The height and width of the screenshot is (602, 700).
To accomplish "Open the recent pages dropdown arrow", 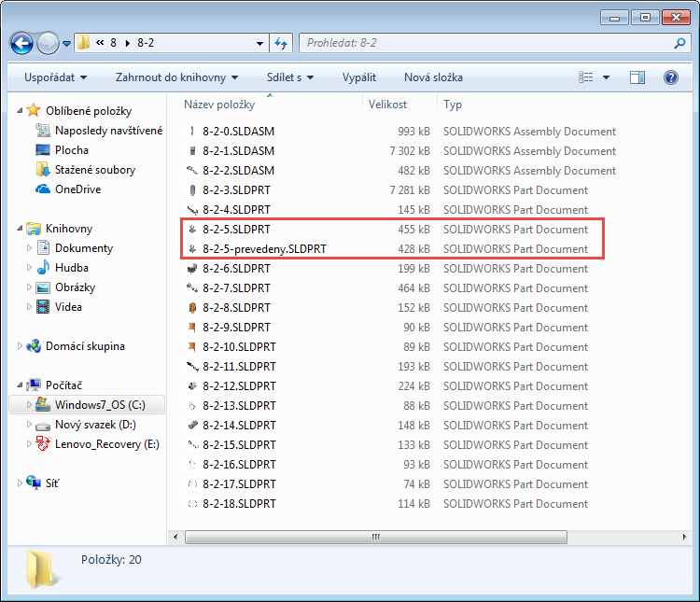I will point(66,43).
